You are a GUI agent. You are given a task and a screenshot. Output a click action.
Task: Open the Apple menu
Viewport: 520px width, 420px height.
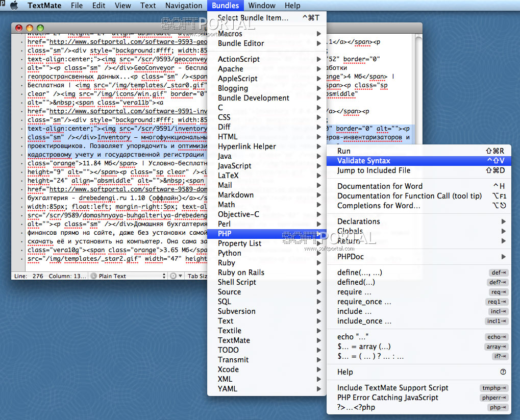(14, 6)
